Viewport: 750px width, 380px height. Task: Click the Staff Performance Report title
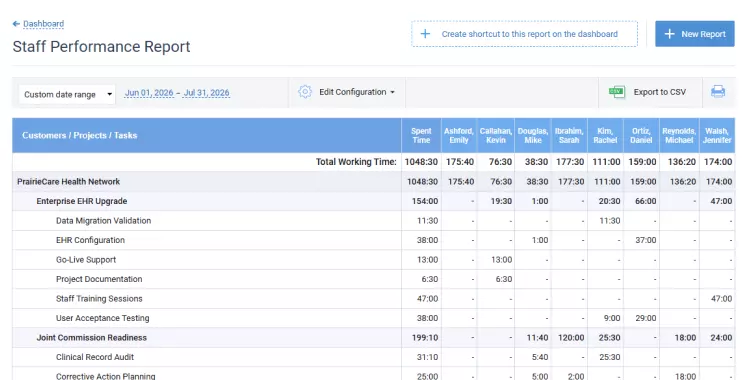coord(101,46)
